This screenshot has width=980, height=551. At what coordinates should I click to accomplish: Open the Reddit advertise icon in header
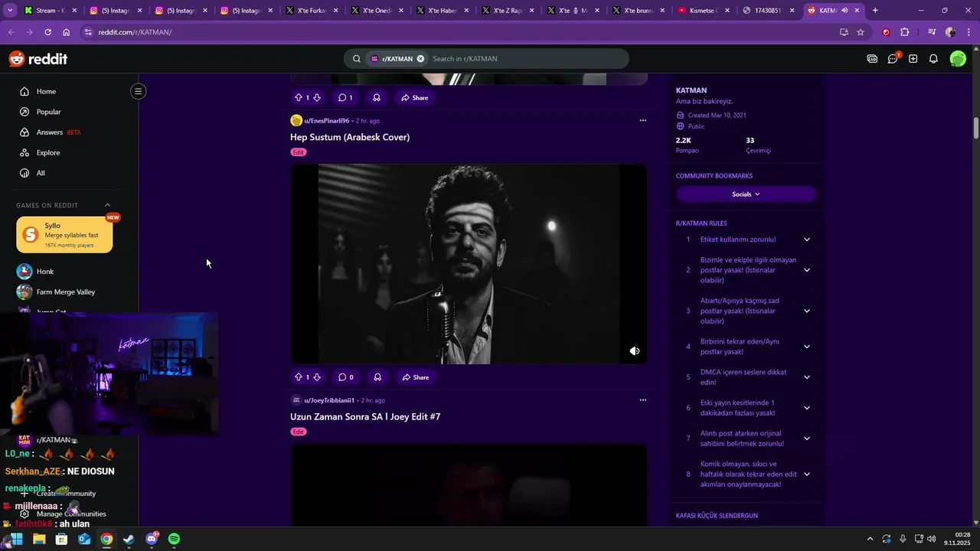click(872, 59)
